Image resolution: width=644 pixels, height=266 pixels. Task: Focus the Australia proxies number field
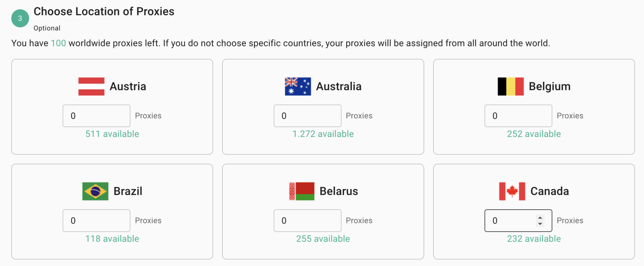coord(307,116)
